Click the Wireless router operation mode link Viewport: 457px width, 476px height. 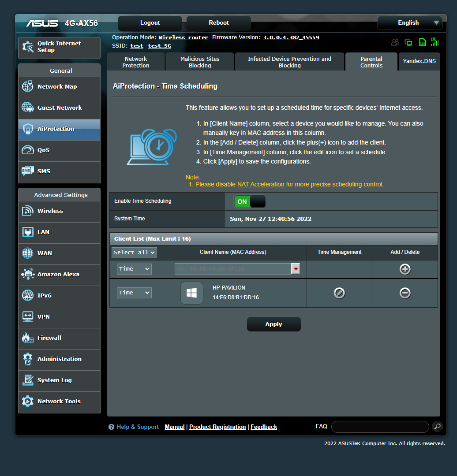(x=183, y=37)
